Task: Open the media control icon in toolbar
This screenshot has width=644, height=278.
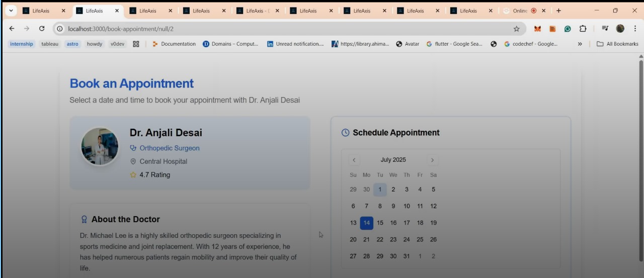Action: coord(605,29)
